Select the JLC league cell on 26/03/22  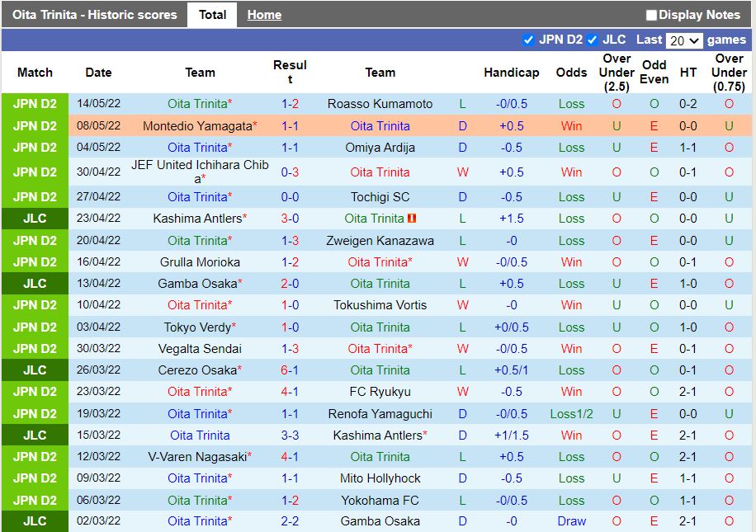pyautogui.click(x=35, y=370)
